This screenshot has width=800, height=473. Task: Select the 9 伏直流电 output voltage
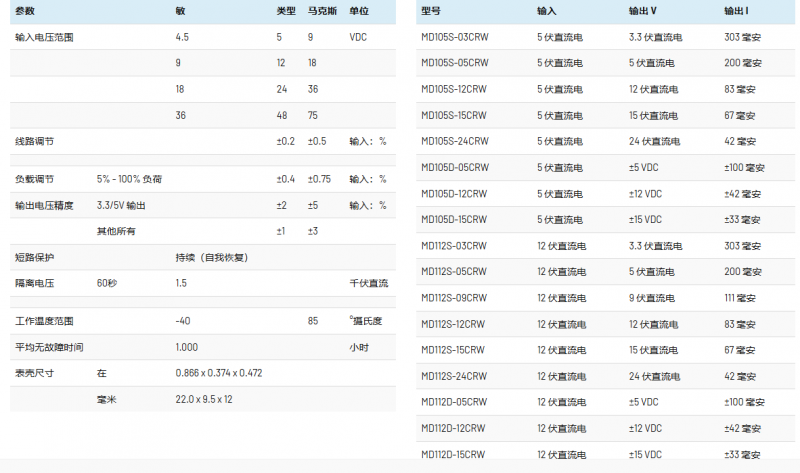(652, 298)
